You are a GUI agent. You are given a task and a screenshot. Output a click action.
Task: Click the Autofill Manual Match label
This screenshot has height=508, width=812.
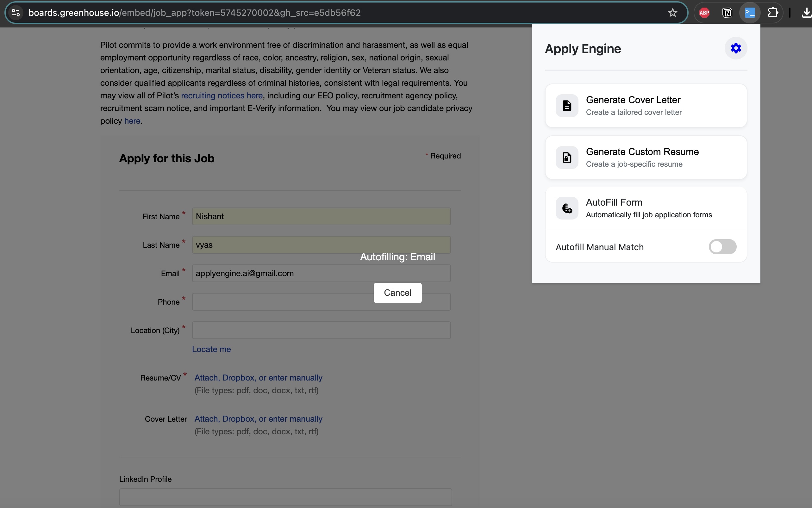coord(600,247)
